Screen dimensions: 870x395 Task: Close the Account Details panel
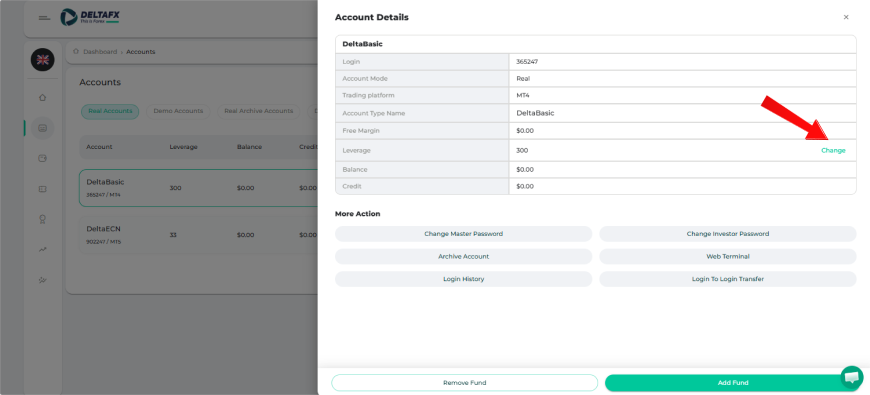coord(846,17)
